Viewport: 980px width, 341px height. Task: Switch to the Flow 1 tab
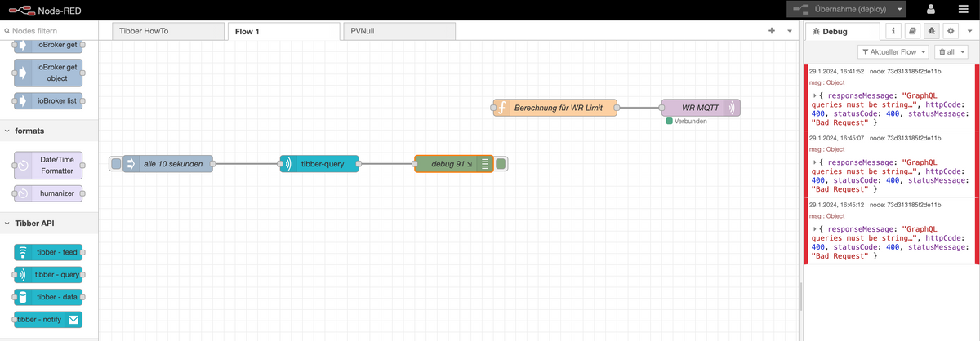coord(283,31)
